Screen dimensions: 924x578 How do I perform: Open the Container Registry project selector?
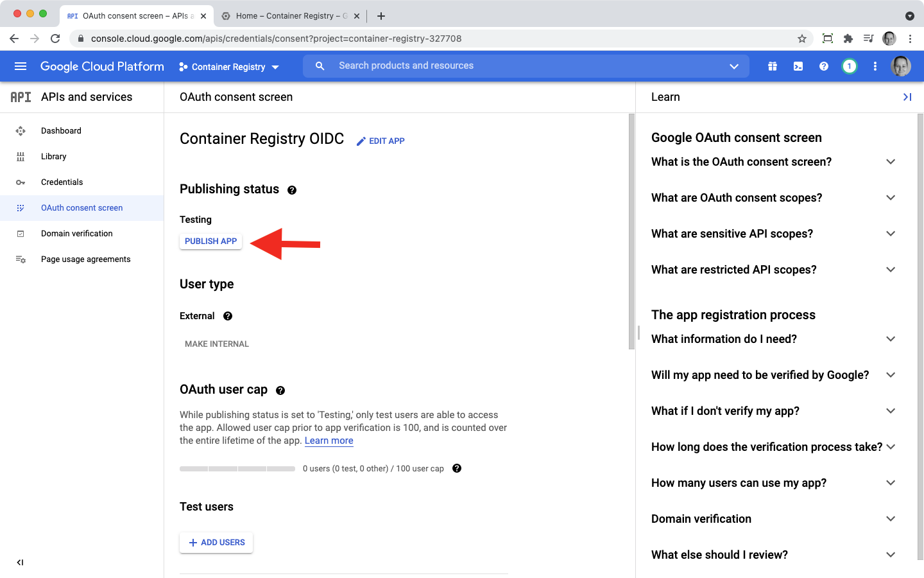click(228, 67)
